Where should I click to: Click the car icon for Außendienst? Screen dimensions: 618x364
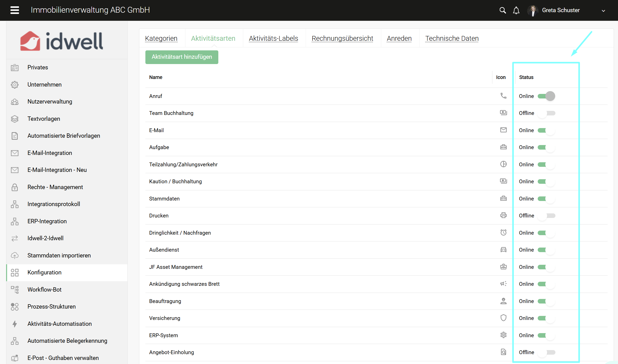coord(503,250)
